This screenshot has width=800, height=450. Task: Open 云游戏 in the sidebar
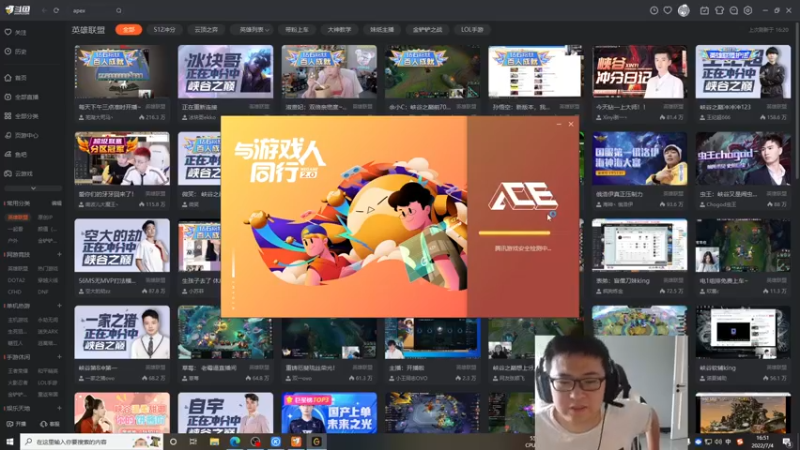tap(19, 174)
